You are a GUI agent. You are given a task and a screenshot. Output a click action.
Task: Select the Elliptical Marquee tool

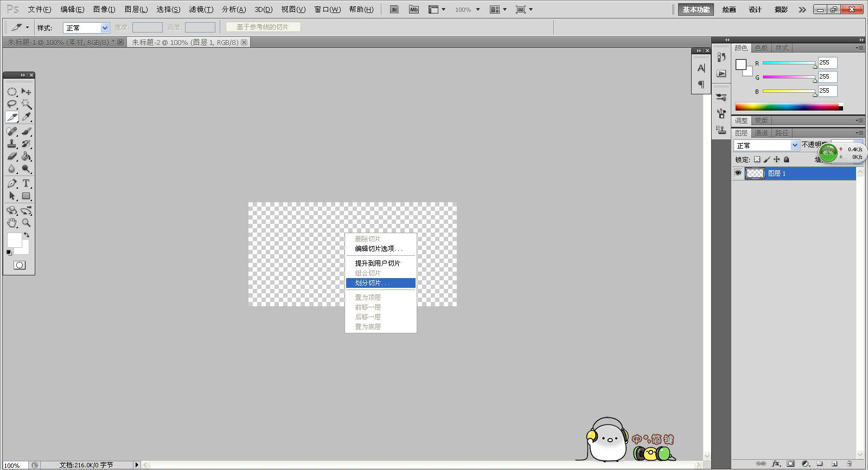point(12,92)
